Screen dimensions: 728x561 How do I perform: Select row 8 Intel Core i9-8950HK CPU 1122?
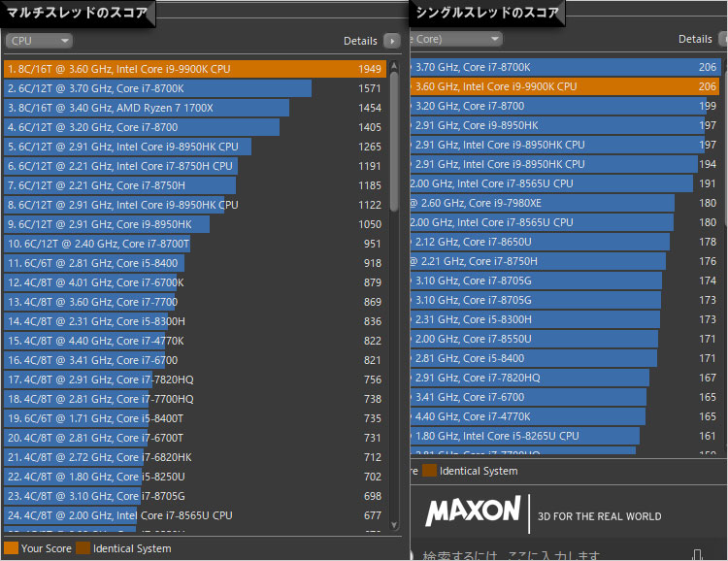click(195, 205)
